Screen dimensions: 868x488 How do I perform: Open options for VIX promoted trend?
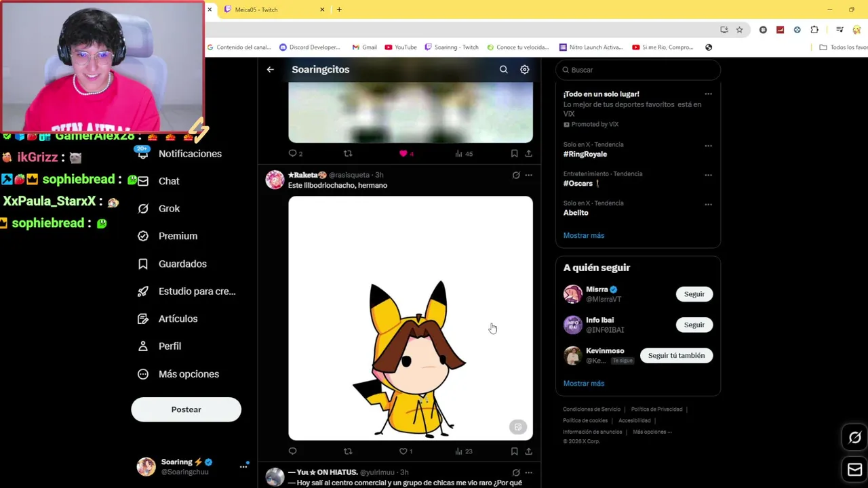(x=708, y=94)
